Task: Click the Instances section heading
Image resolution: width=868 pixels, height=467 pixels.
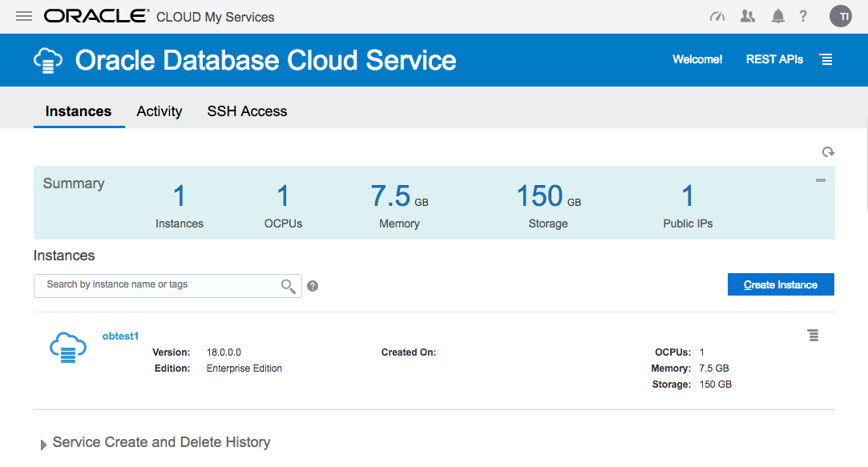Action: (64, 256)
